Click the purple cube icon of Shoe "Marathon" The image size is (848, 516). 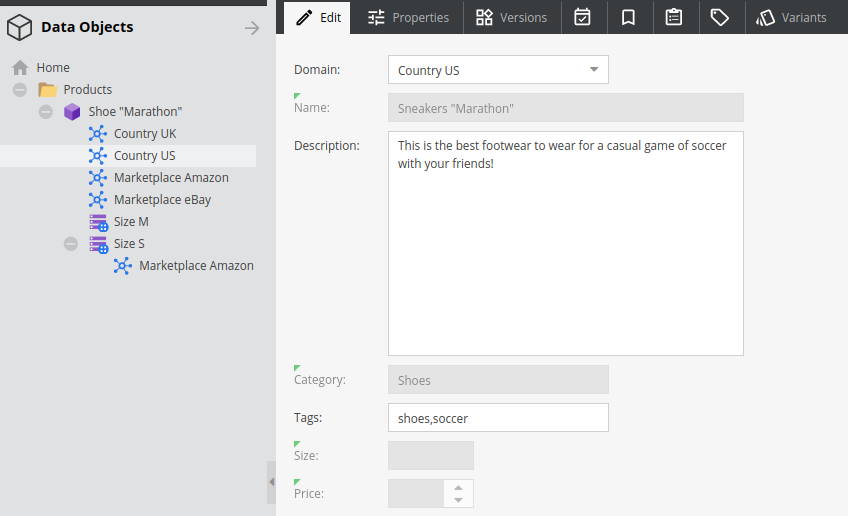[x=72, y=112]
